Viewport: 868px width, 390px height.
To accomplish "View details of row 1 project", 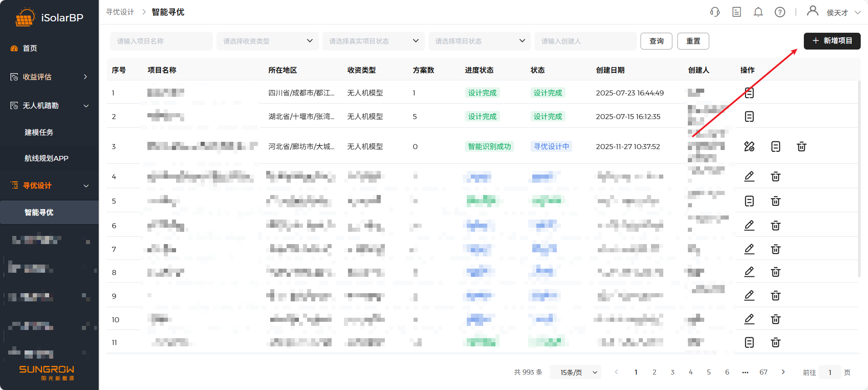I will (x=749, y=93).
